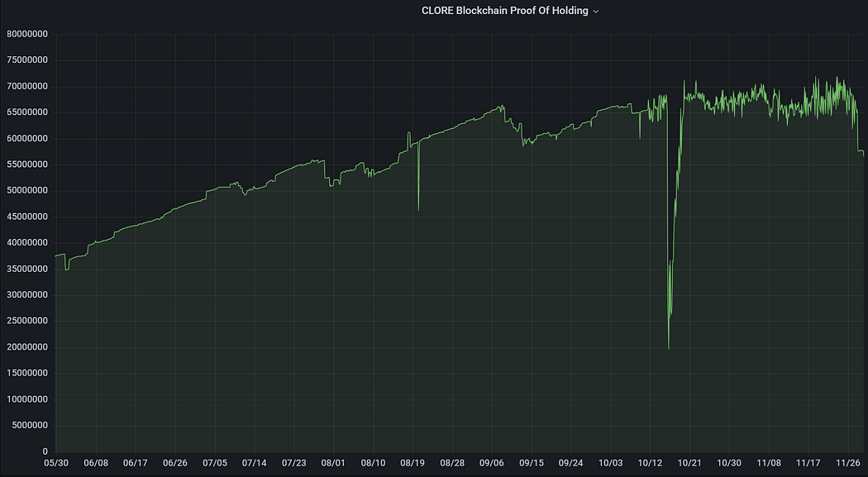Click the 65000000 y-axis label
This screenshot has width=868, height=477.
[27, 112]
